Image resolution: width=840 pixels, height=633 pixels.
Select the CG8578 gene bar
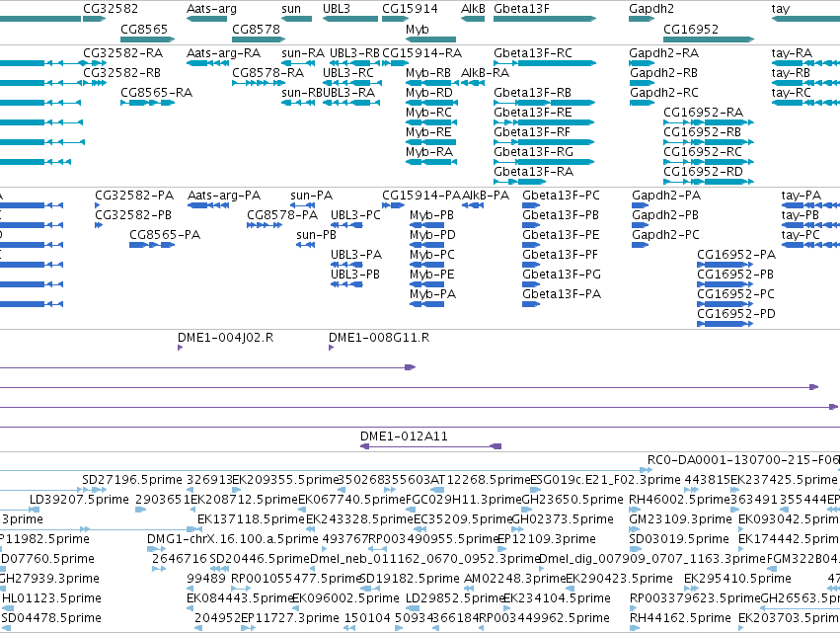259,40
